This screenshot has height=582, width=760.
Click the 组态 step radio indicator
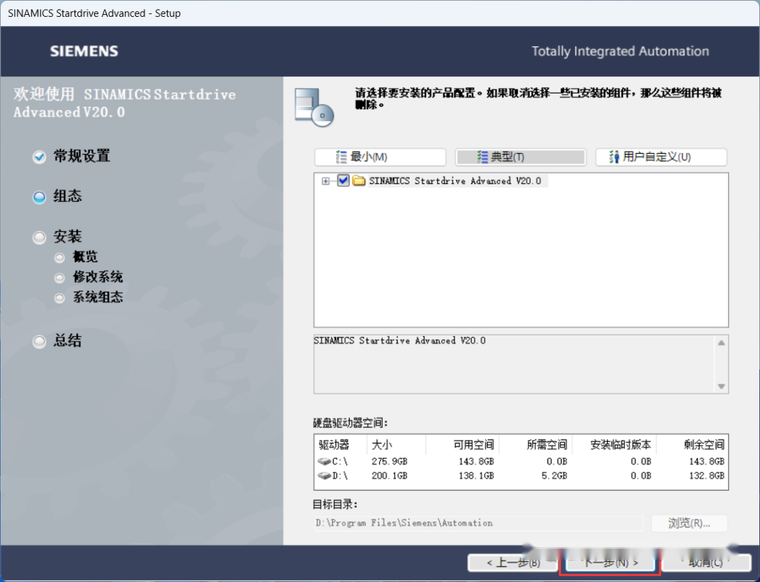pyautogui.click(x=39, y=197)
